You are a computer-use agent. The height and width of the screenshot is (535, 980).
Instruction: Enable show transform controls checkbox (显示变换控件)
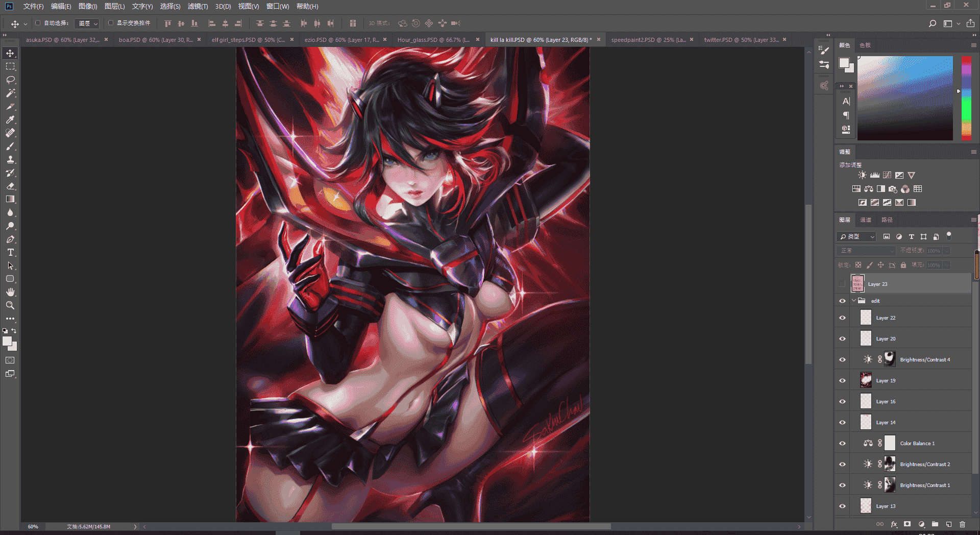(111, 23)
